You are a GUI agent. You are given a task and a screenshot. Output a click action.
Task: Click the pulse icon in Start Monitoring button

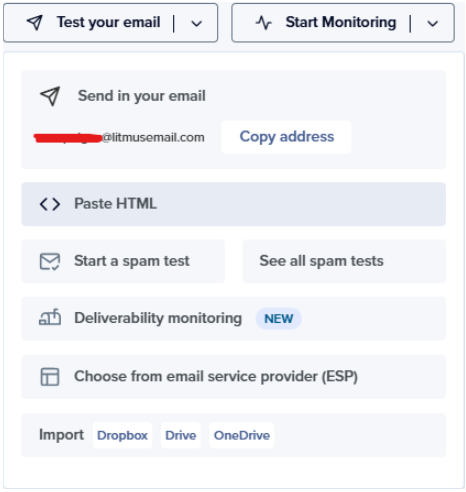coord(264,23)
